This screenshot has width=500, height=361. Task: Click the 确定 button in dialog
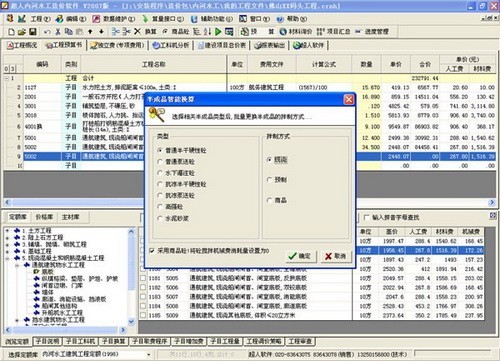300,256
